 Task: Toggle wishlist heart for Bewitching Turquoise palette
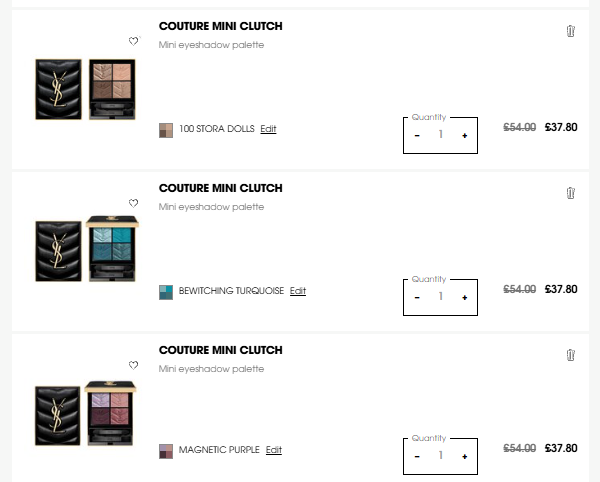click(x=134, y=203)
